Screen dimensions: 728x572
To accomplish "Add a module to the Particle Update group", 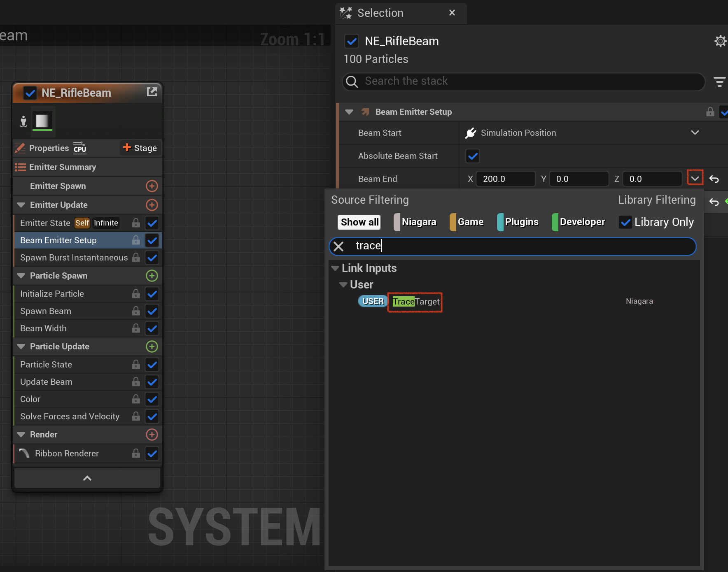I will 152,346.
